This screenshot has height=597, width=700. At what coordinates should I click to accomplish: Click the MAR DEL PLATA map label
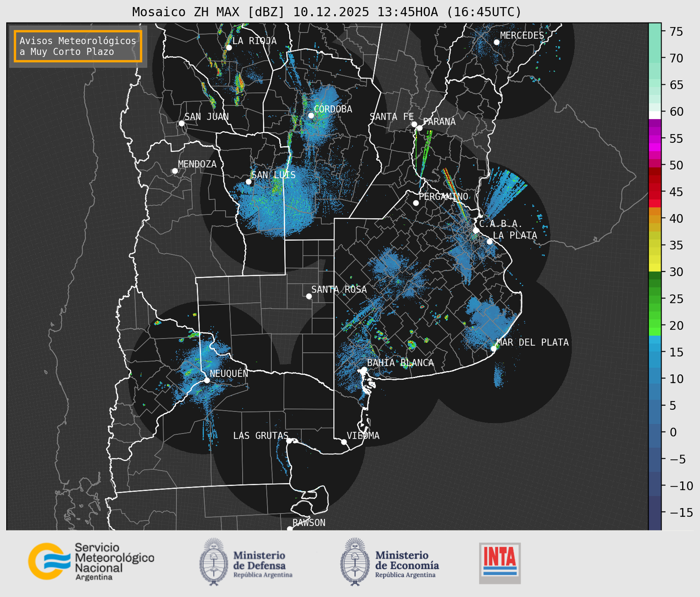coord(532,343)
